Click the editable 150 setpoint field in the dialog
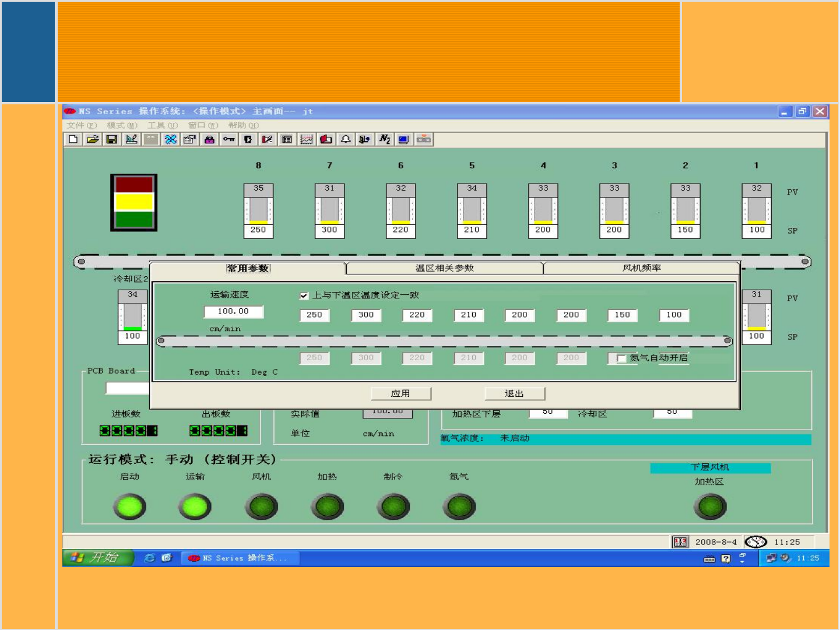Screen dimensions: 840x630 pos(623,315)
